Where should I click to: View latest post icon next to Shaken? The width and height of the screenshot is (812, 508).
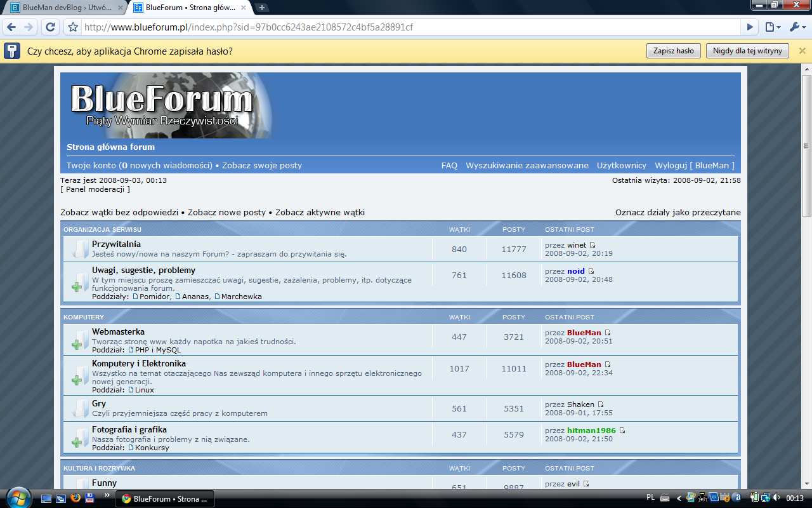point(600,404)
